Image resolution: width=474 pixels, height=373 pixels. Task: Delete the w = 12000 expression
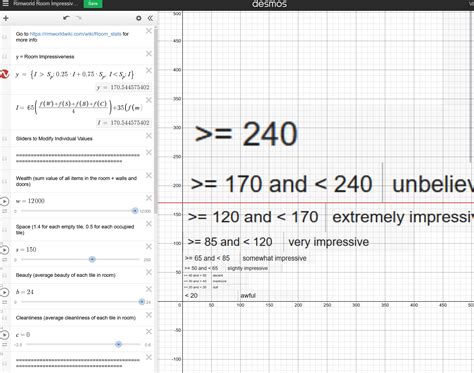click(x=149, y=198)
